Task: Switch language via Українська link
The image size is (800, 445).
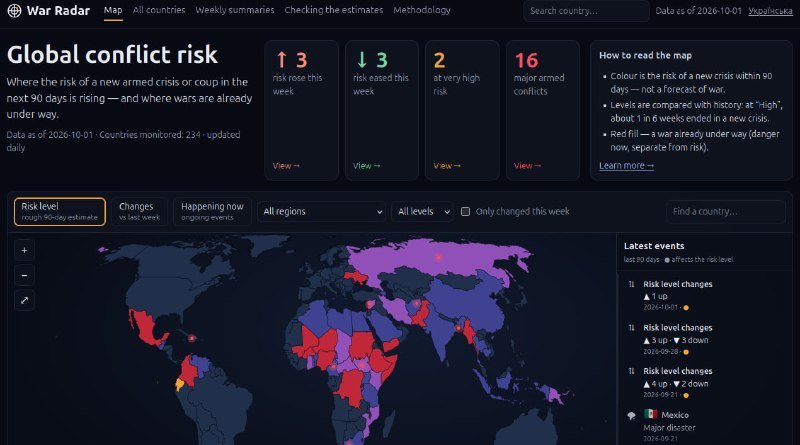Action: tap(770, 11)
